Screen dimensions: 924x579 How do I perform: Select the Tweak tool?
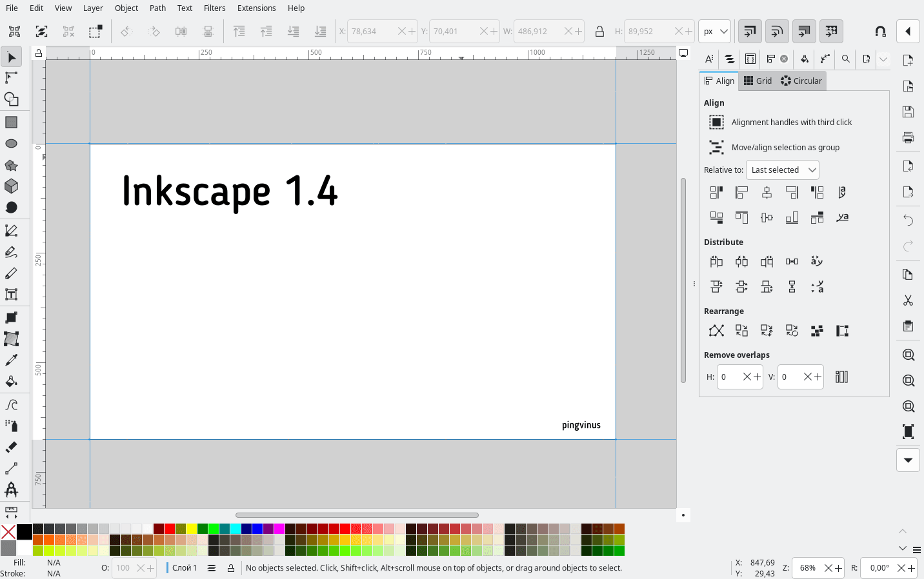pyautogui.click(x=11, y=404)
